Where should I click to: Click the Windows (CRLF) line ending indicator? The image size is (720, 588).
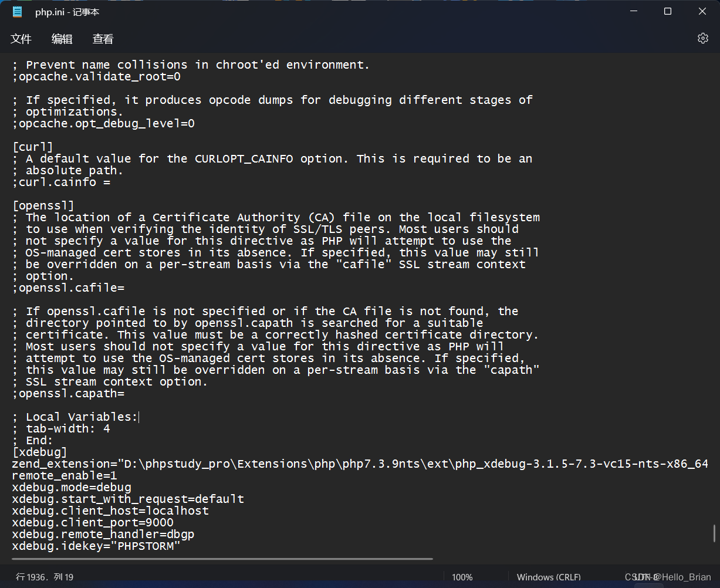[549, 577]
